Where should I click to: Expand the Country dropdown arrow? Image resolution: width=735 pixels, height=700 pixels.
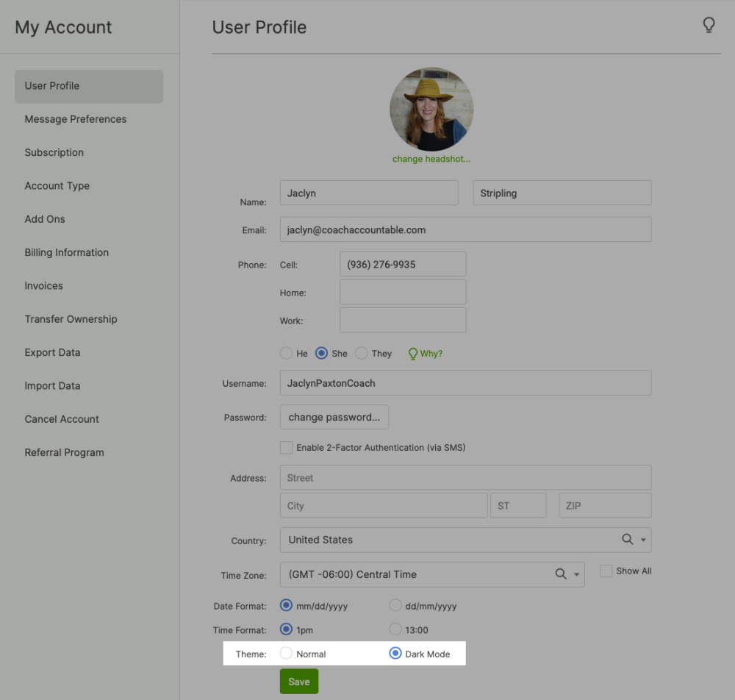(x=643, y=540)
